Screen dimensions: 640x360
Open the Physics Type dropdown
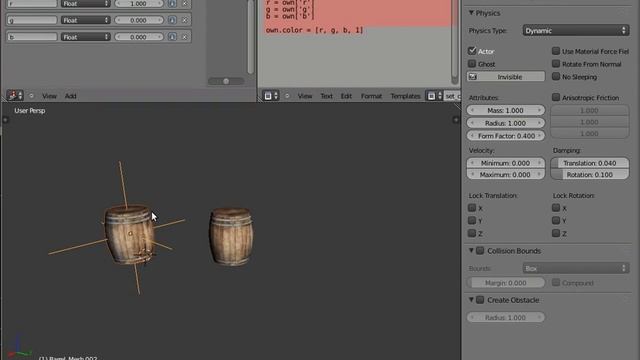(x=576, y=31)
